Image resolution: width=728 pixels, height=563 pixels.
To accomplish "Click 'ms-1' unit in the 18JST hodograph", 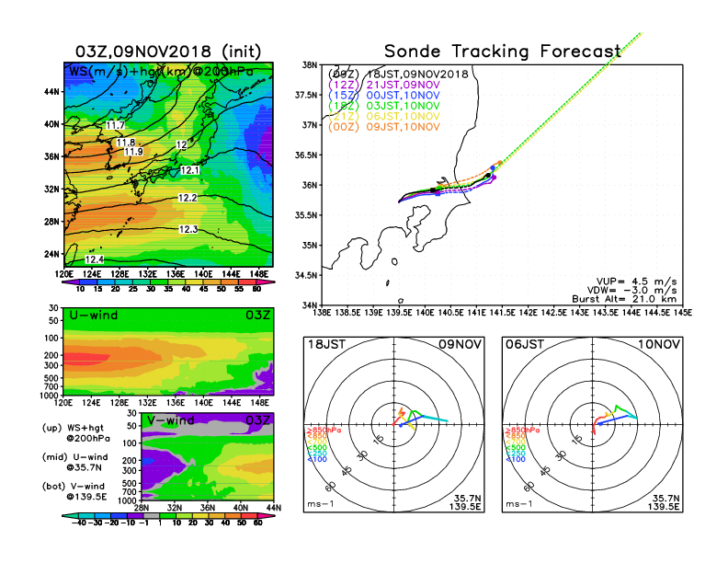I will click(321, 504).
